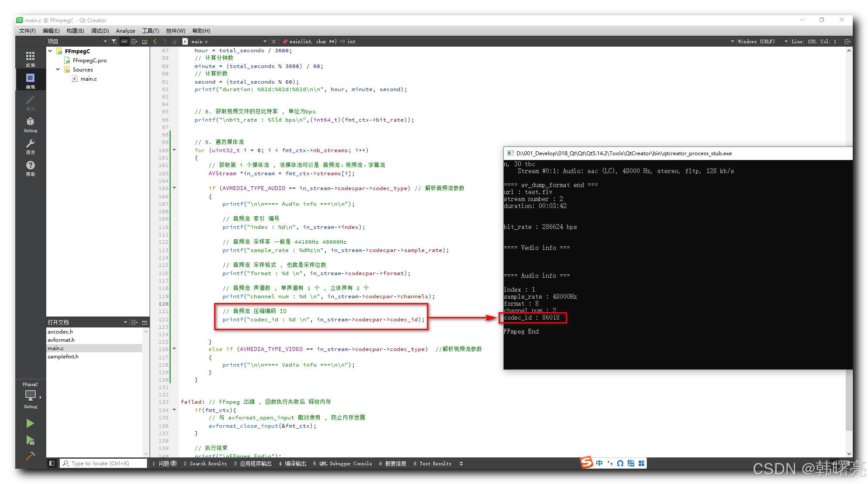Select avcodec.h in open documents
Screen dimensions: 868x484
[x=60, y=331]
